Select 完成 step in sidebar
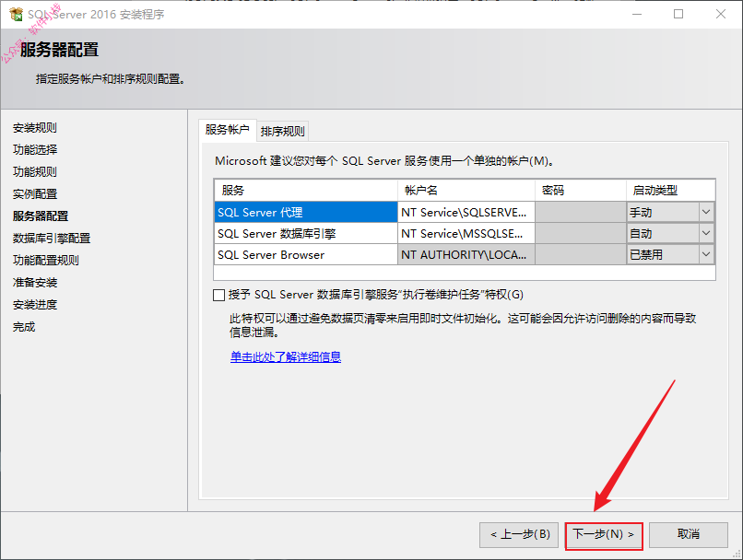The width and height of the screenshot is (743, 560). 24,327
